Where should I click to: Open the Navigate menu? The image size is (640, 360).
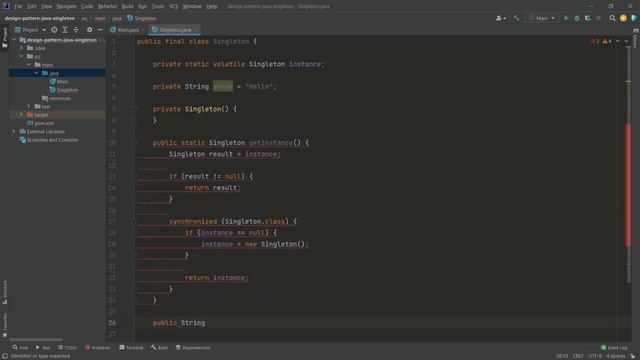pos(66,6)
